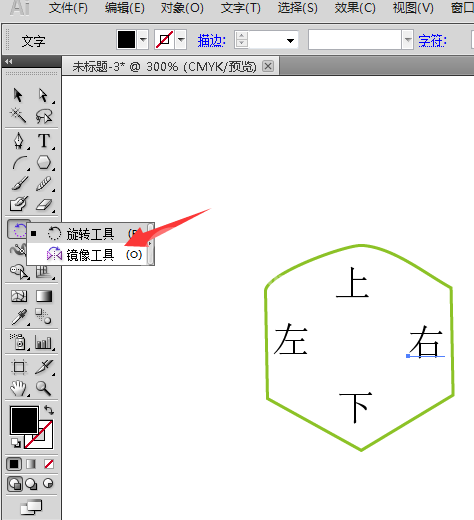Open stroke color dropdown arrow
The height and width of the screenshot is (520, 474).
[181, 40]
